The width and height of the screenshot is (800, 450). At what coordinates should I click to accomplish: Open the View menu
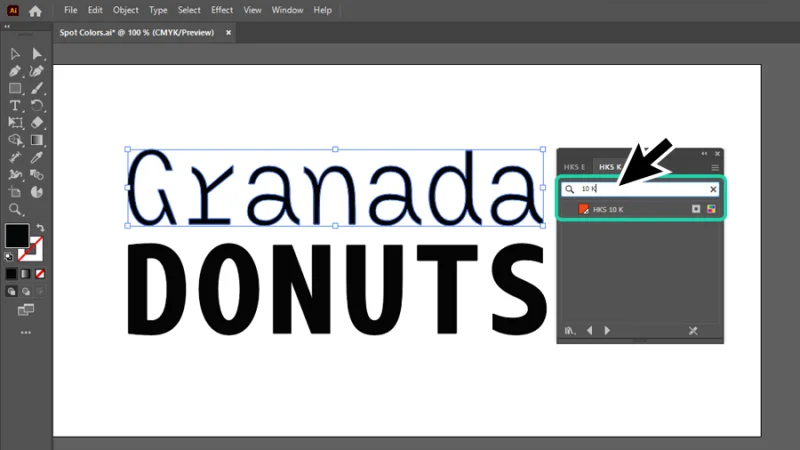252,10
